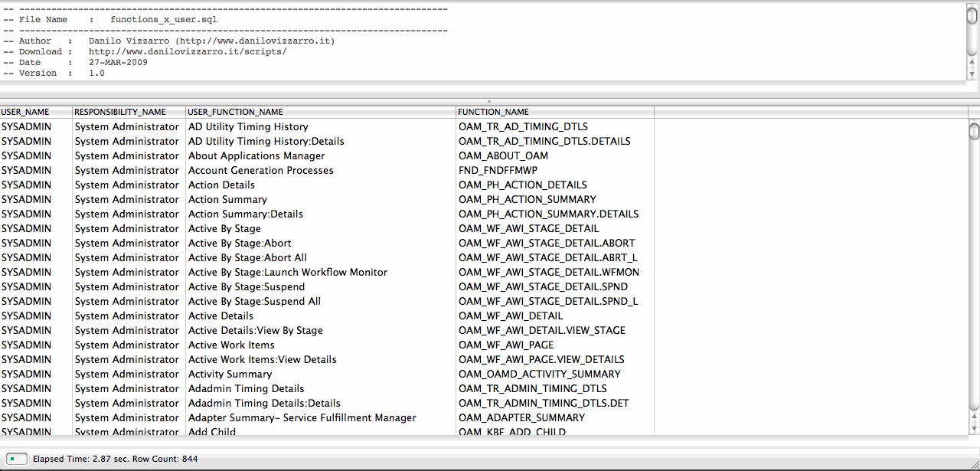Select the Active Work Items:View Details cell
This screenshot has height=471, width=980.
tap(321, 359)
